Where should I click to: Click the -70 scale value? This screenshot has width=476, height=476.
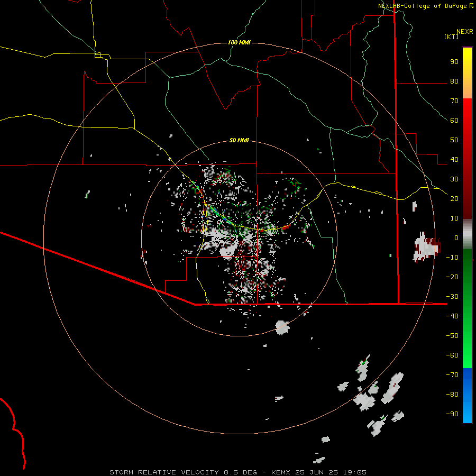coord(452,375)
